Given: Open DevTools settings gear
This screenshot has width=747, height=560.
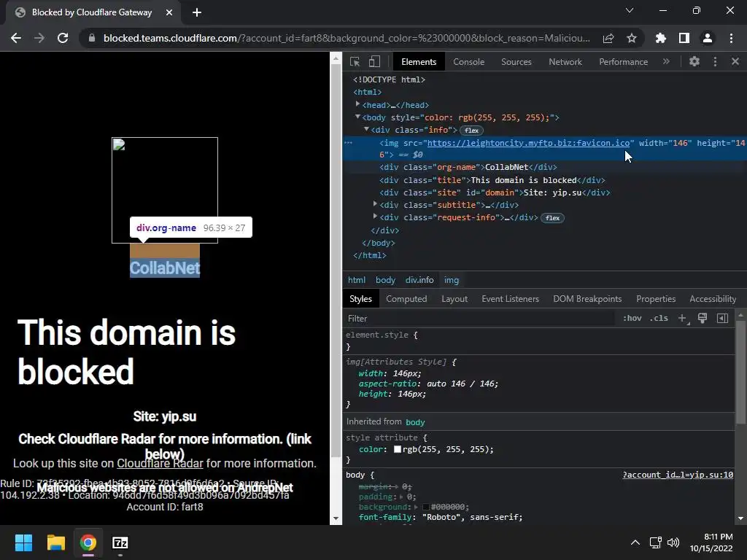Looking at the screenshot, I should click(x=694, y=61).
